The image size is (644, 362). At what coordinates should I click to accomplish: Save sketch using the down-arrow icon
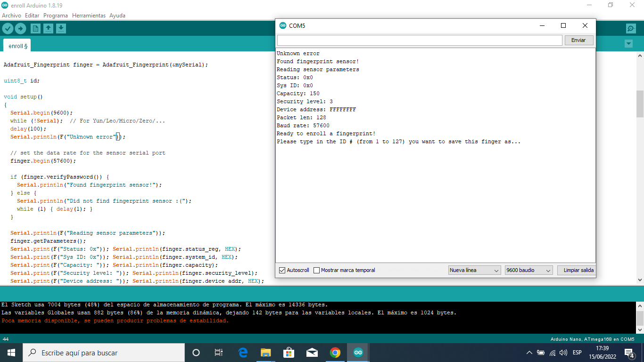pos(61,29)
